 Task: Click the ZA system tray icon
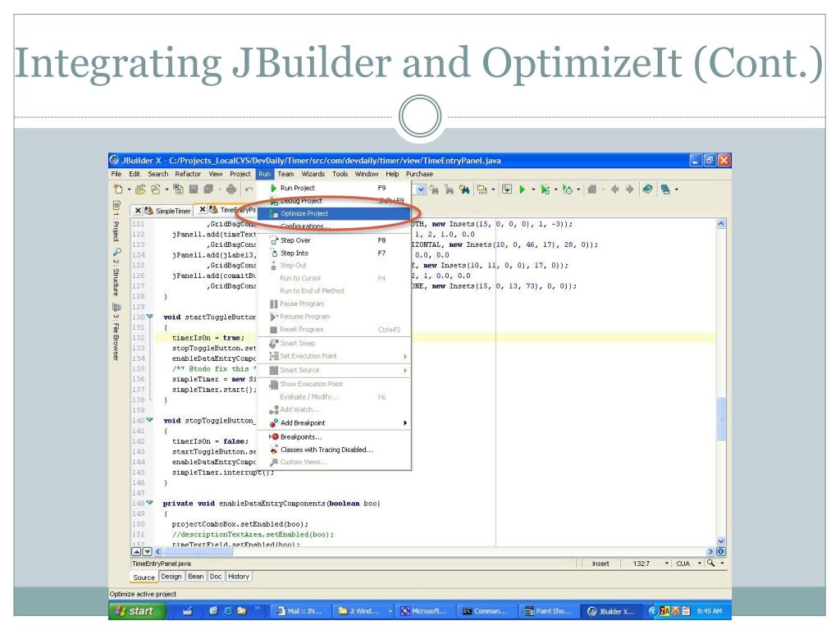point(664,610)
